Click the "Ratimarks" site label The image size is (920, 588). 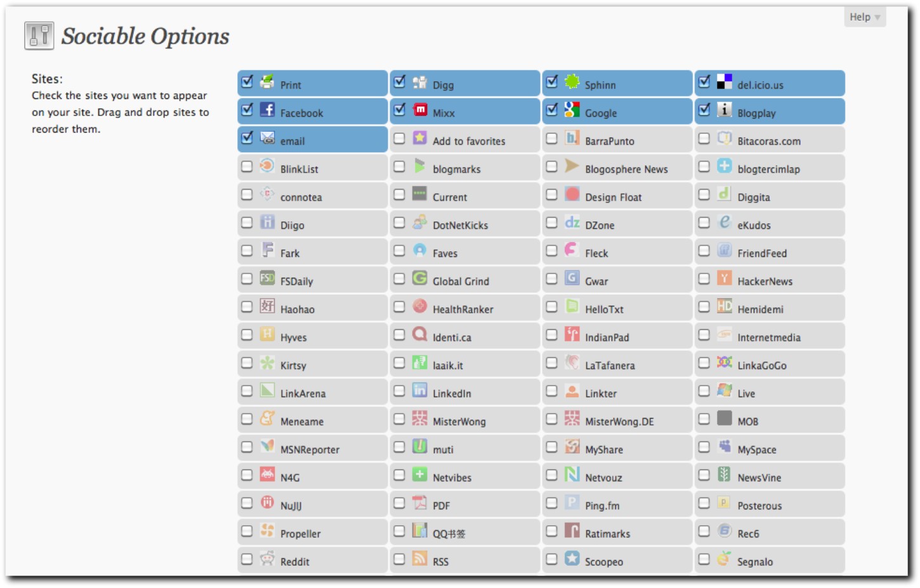tap(608, 534)
